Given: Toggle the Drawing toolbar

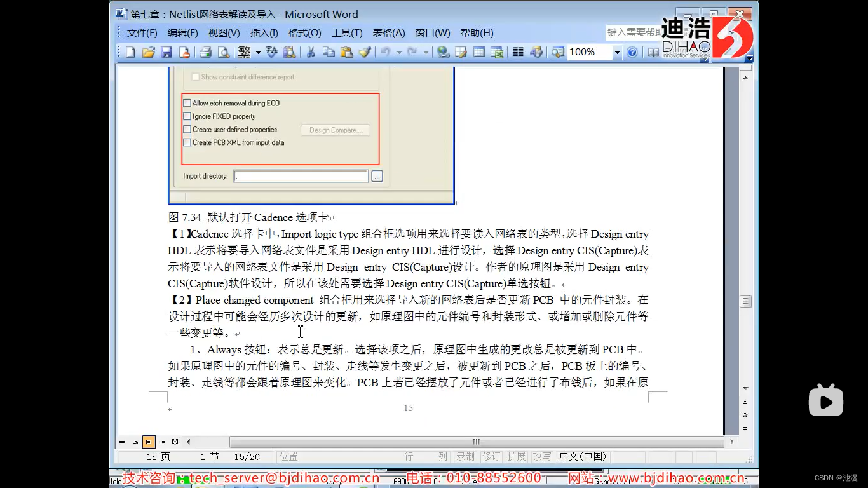Looking at the screenshot, I should pyautogui.click(x=536, y=52).
